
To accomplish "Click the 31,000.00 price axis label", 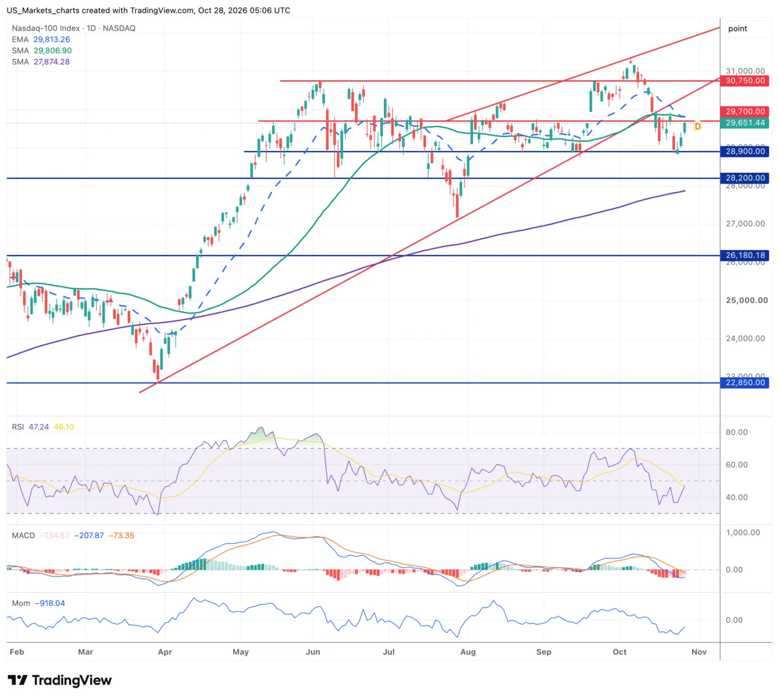I will pos(746,71).
